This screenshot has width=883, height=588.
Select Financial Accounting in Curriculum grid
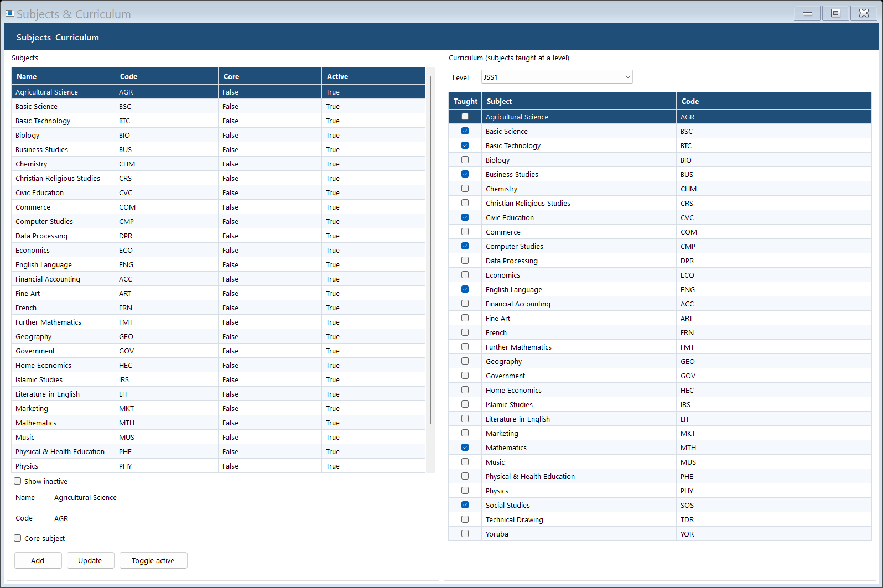pos(660,304)
